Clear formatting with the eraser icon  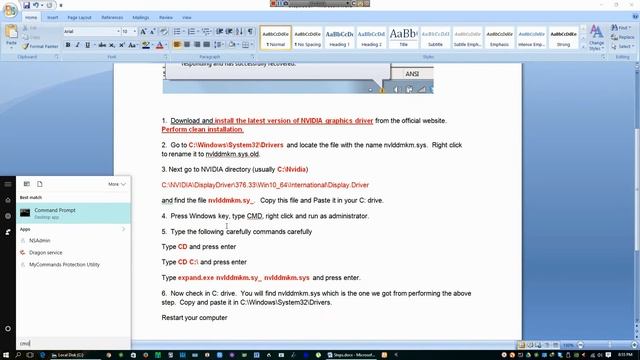coord(164,31)
